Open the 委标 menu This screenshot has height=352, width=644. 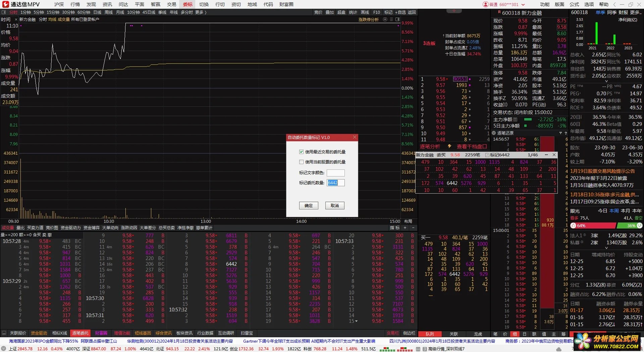188,4
